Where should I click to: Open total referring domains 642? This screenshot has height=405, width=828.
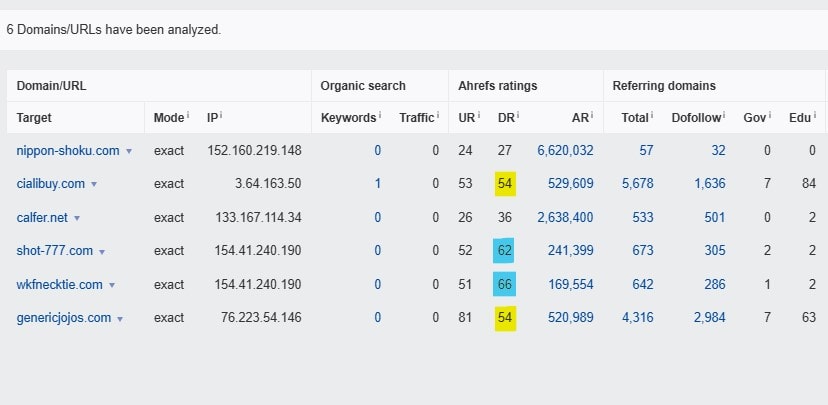tap(643, 285)
